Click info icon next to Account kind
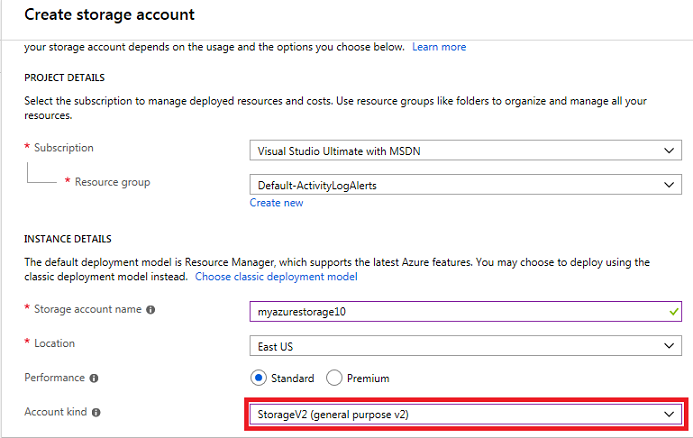This screenshot has width=693, height=438. pos(96,412)
